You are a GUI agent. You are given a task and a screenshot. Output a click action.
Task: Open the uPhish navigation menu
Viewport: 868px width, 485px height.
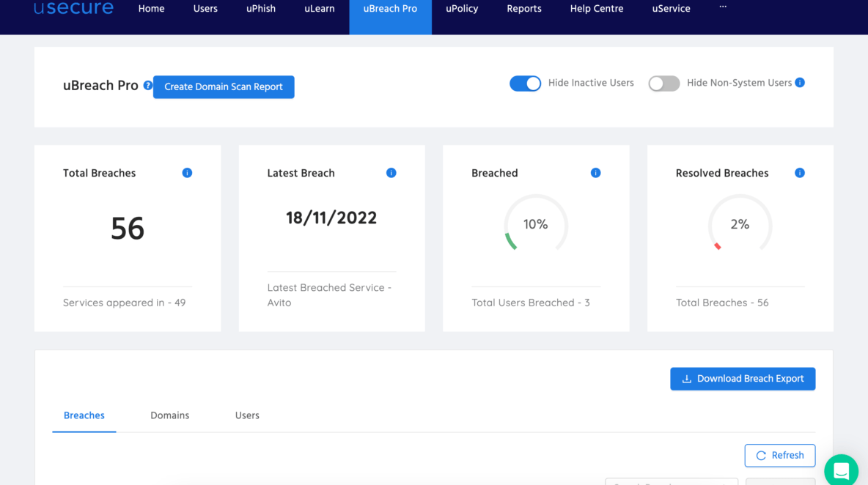[261, 9]
